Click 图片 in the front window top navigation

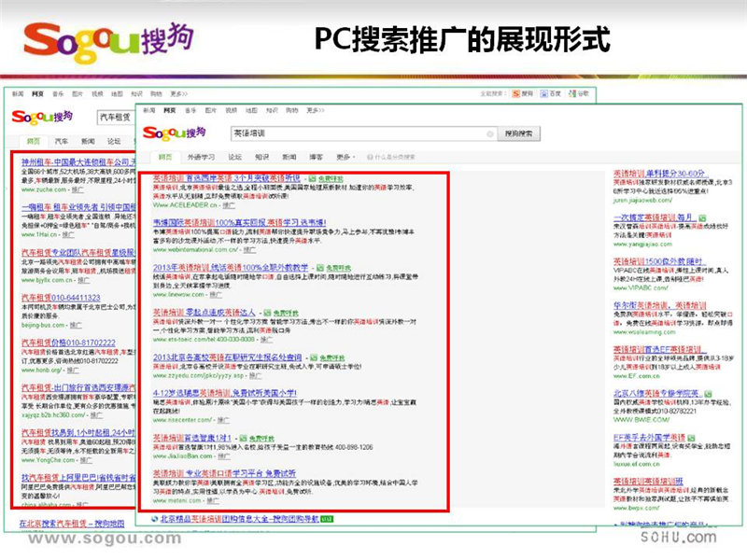211,110
